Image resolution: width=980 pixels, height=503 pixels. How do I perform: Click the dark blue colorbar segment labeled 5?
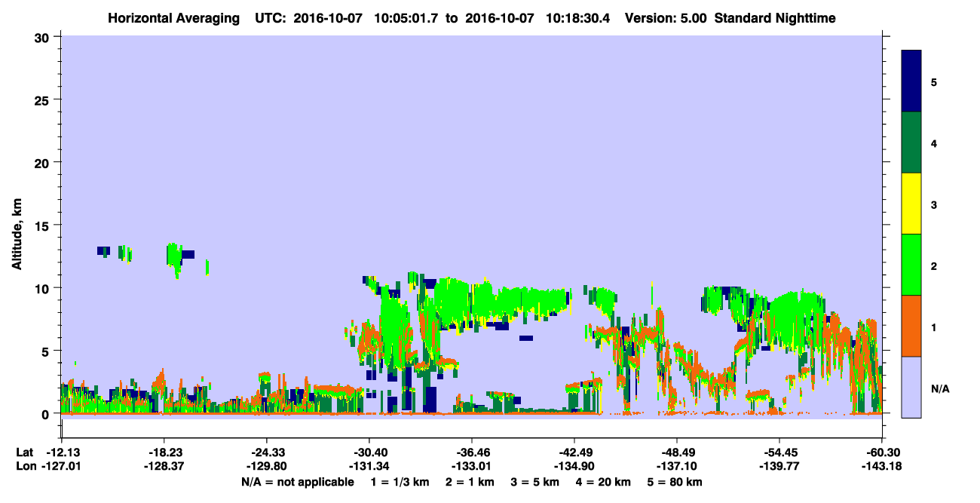pyautogui.click(x=911, y=81)
